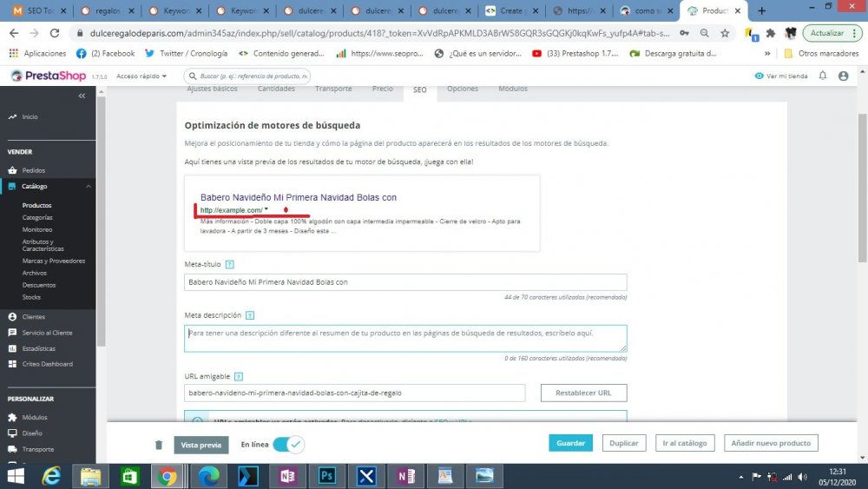Viewport: 868px width, 489px height.
Task: Open Criteo Dashboard sidebar item
Action: [48, 365]
